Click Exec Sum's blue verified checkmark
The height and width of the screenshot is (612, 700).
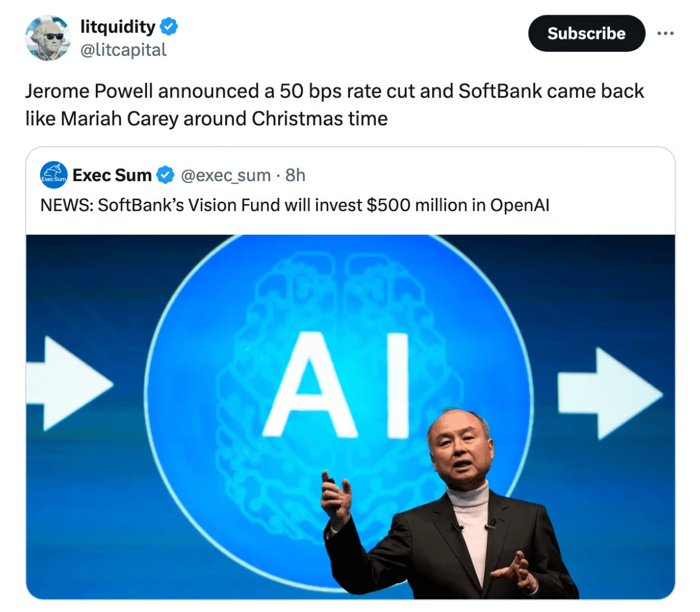click(x=165, y=175)
